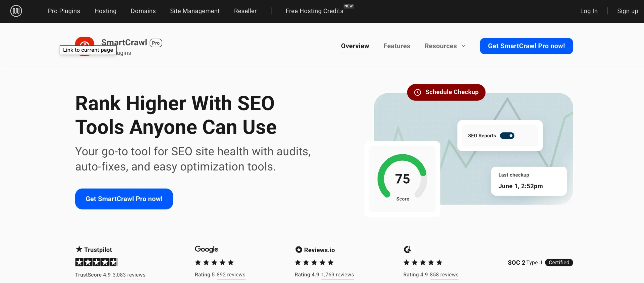This screenshot has height=283, width=644.
Task: Open the SmartCrawl red plugin icon
Action: point(85,43)
